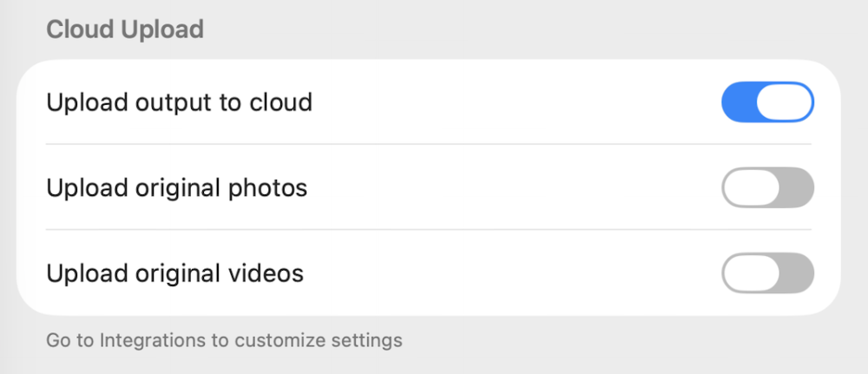Viewport: 868px width, 374px height.
Task: Select the "Upload original photos" label
Action: [x=176, y=187]
